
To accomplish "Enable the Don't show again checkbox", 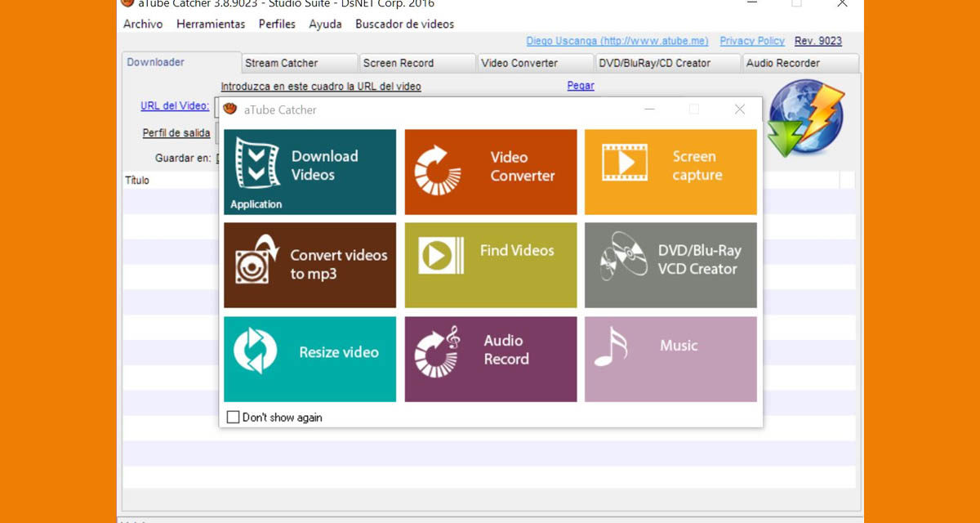I will (234, 418).
